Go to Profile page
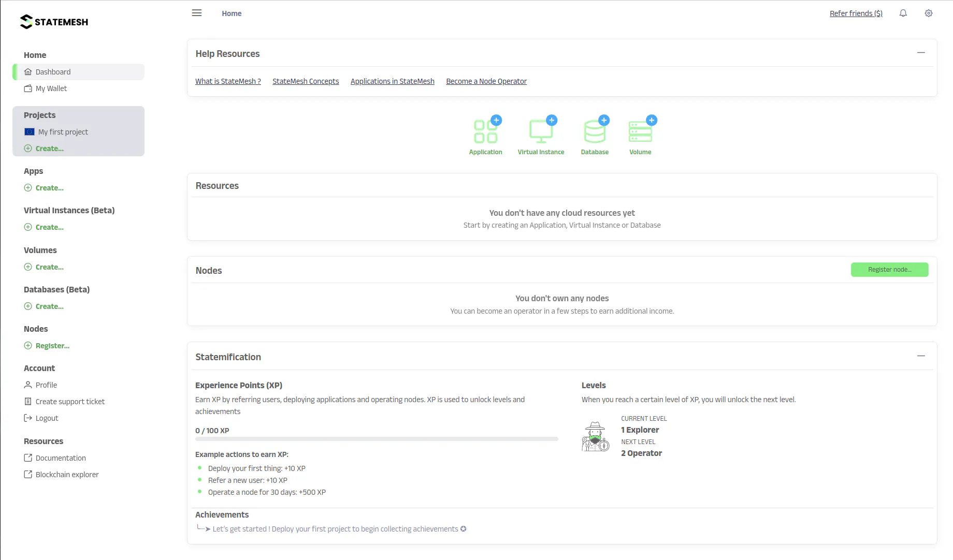 point(40,385)
